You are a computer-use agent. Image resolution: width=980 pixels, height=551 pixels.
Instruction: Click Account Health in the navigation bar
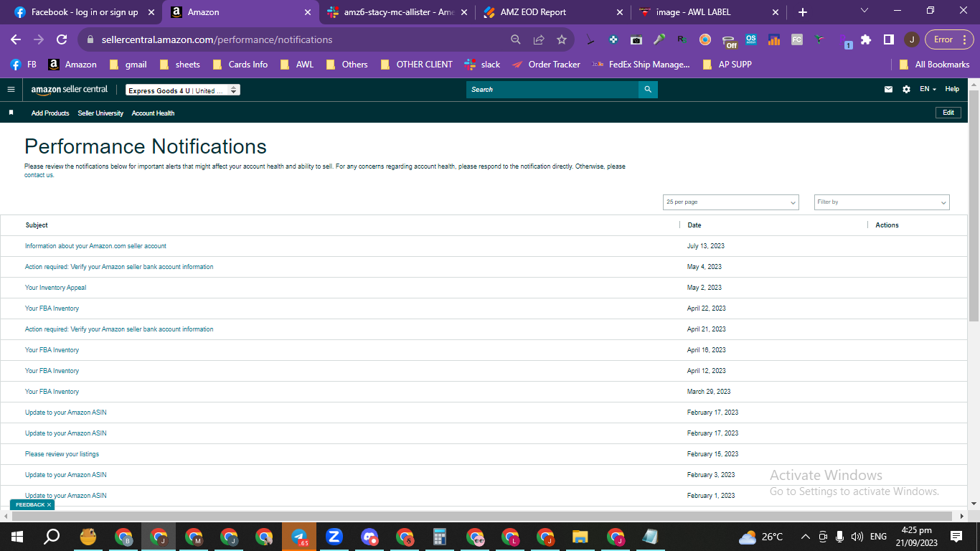tap(153, 113)
